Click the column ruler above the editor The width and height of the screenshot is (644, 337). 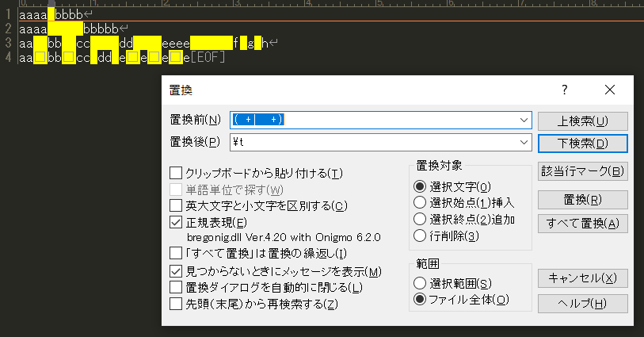point(331,3)
